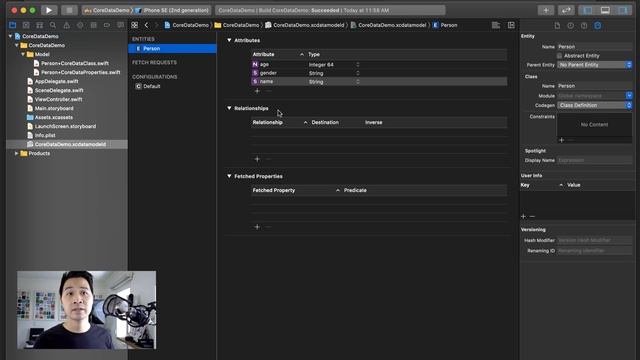640x360 pixels.
Task: Add an editor pane on the right
Action: [x=511, y=25]
